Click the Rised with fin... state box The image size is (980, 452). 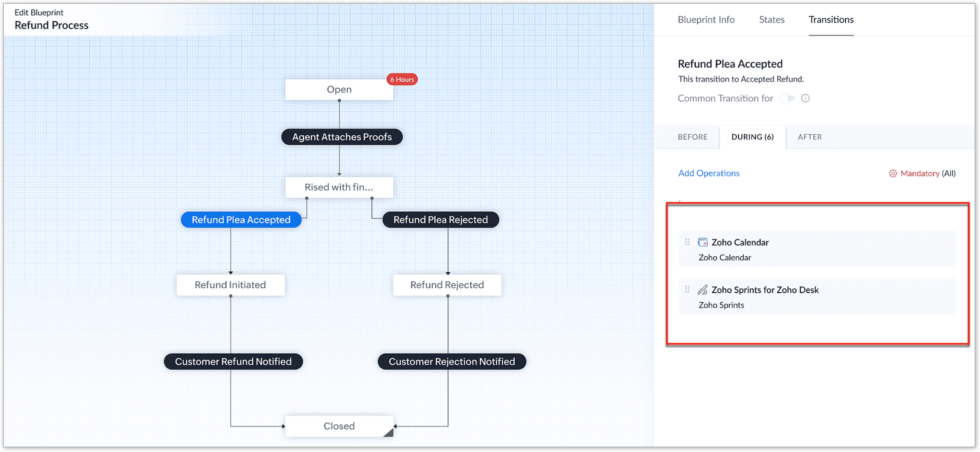(339, 187)
